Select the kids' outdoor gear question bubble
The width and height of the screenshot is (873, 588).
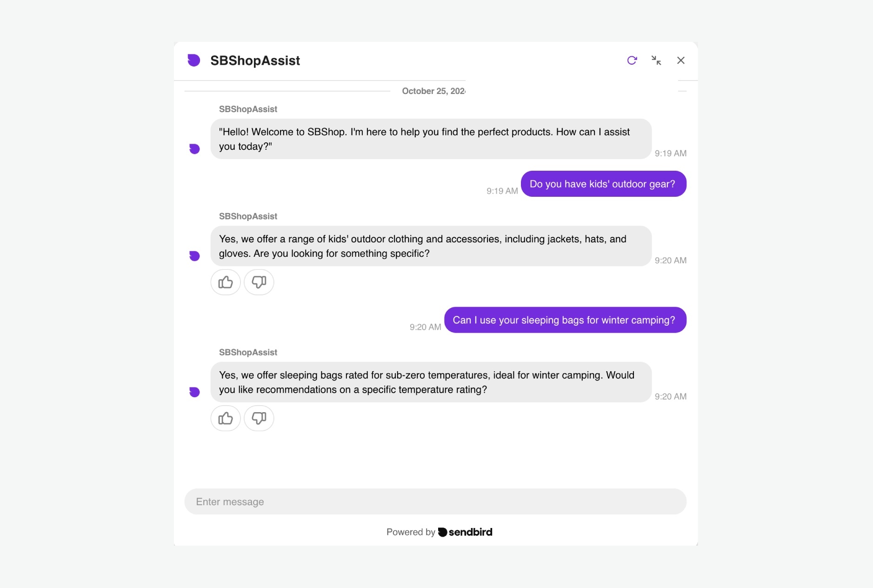603,184
